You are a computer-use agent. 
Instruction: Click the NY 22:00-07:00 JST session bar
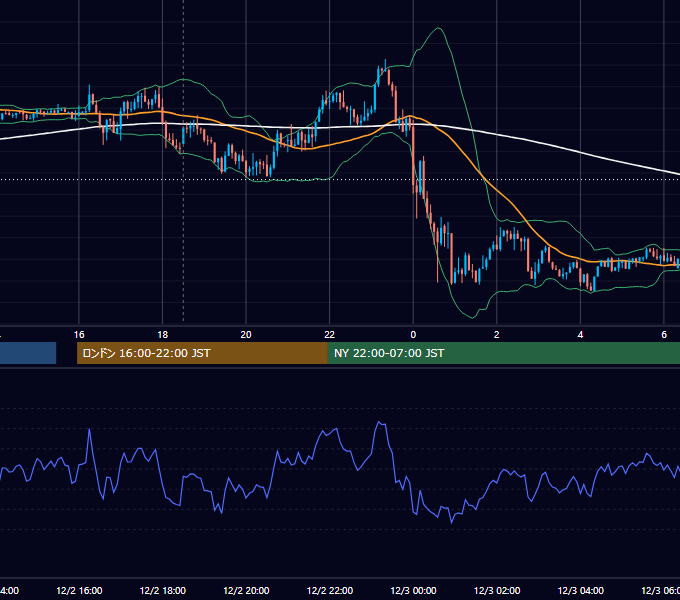503,353
